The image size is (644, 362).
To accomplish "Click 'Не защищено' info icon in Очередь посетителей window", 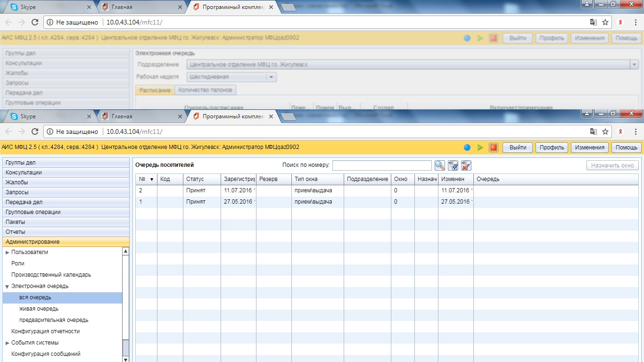I will click(50, 132).
